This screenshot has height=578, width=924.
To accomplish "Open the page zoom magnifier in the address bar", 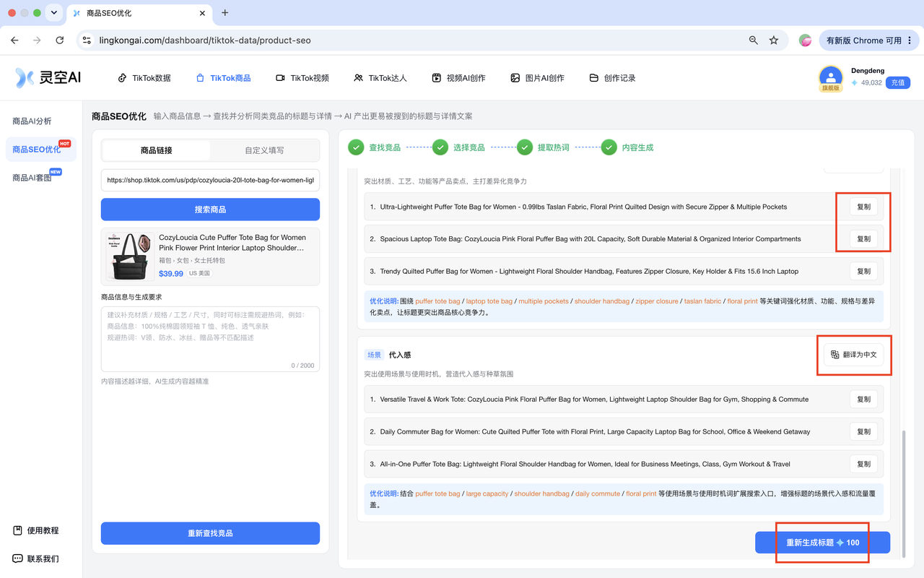I will [754, 40].
